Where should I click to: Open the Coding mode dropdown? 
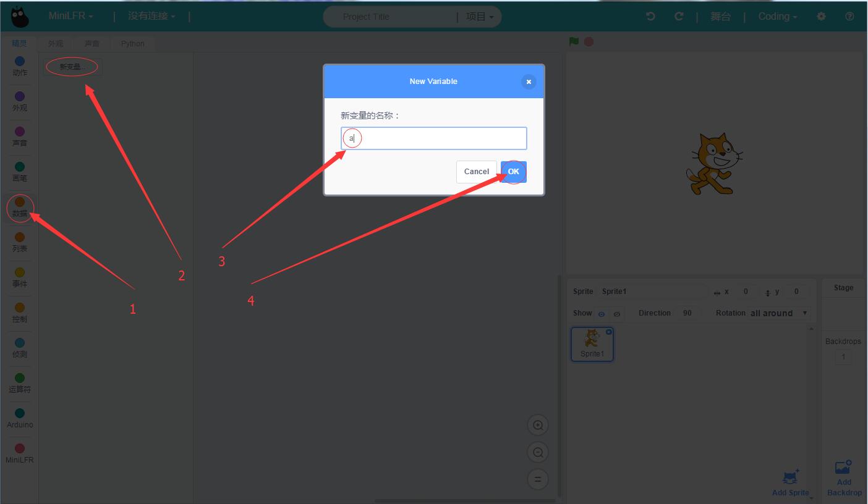[778, 17]
